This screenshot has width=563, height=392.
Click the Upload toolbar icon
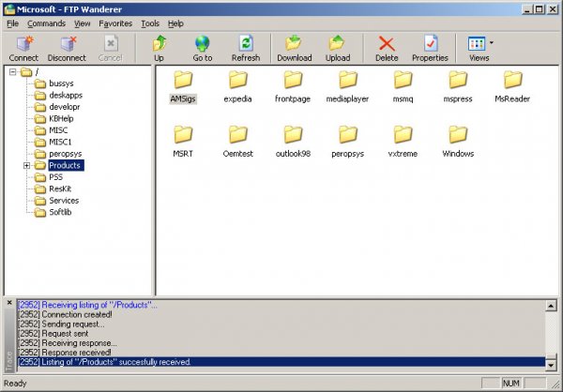(338, 44)
